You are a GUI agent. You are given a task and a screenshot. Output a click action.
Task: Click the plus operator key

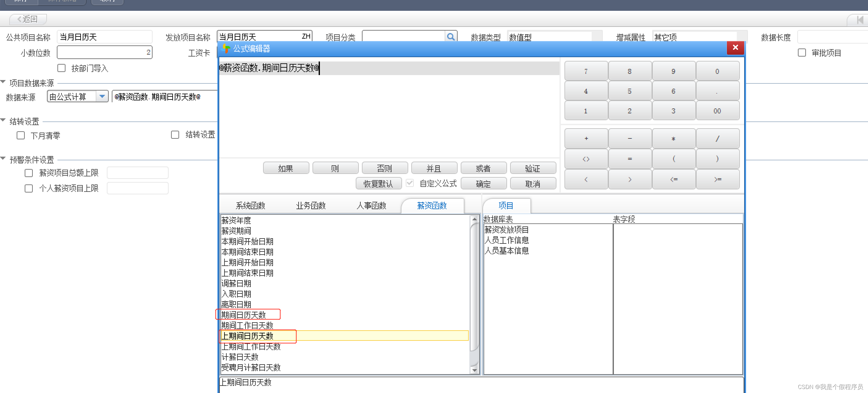coord(586,138)
